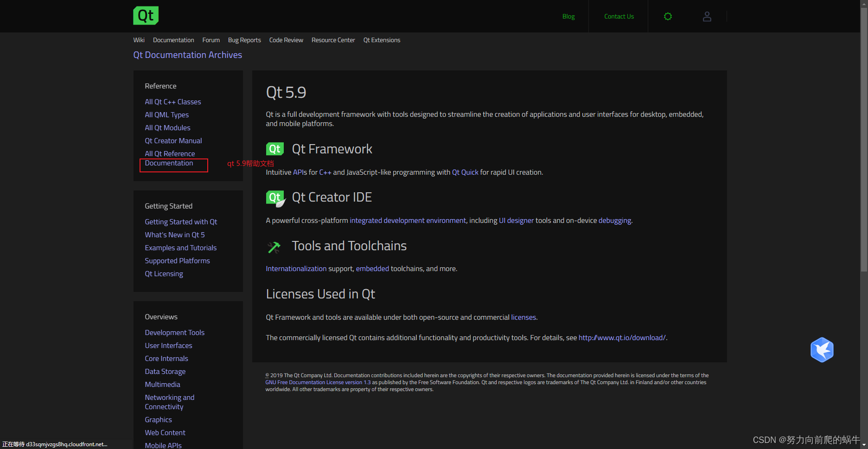Click the blue bird floating assistant icon

pyautogui.click(x=822, y=350)
